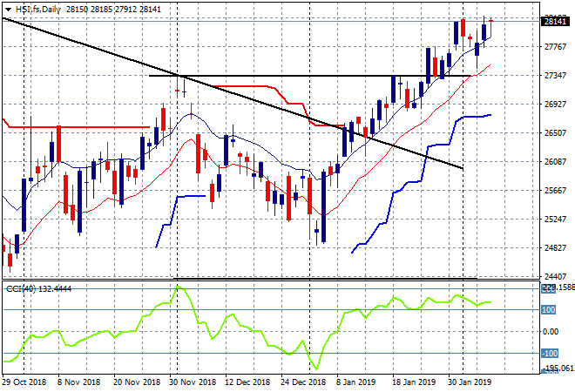The width and height of the screenshot is (575, 392).
Task: Select the black horizontal line at 27347
Action: tap(309, 76)
